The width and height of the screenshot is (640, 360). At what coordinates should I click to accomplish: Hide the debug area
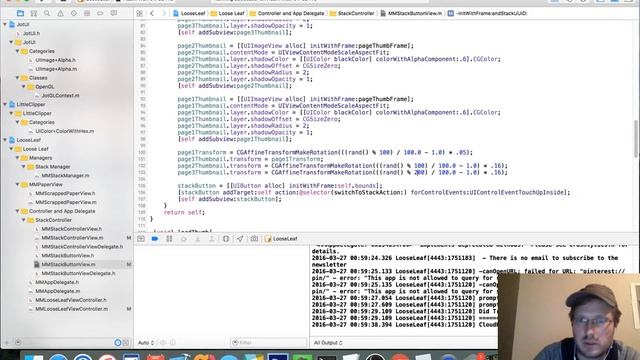(141, 239)
